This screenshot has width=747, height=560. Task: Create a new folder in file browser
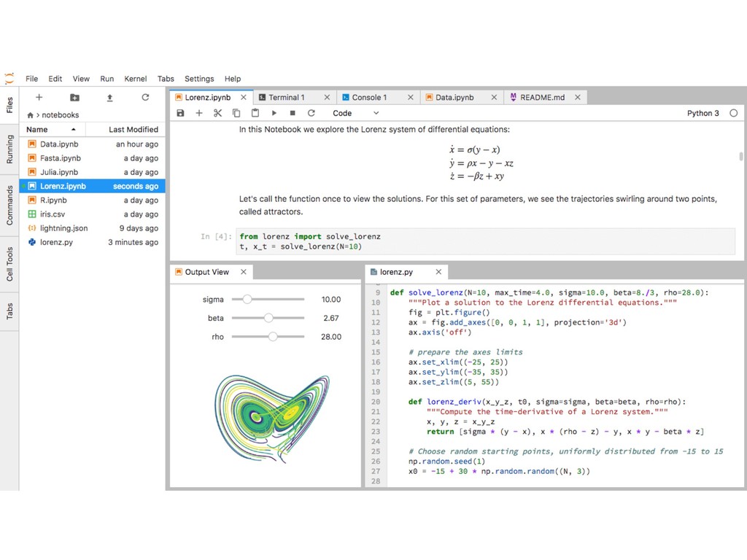click(x=74, y=97)
